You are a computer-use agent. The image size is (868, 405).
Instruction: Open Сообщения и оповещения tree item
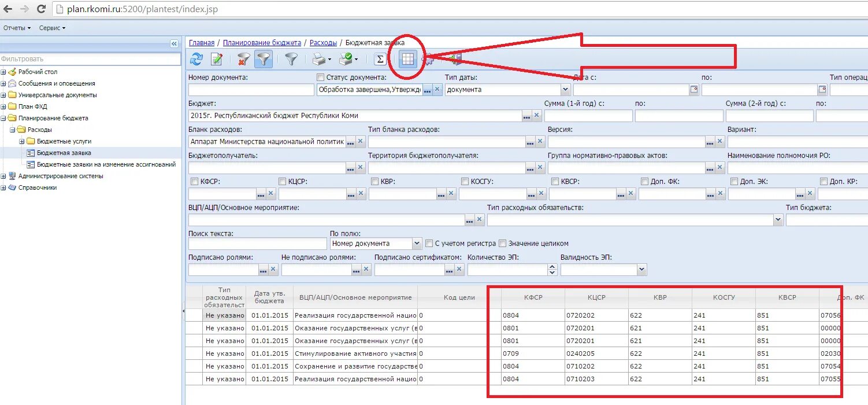coord(57,83)
